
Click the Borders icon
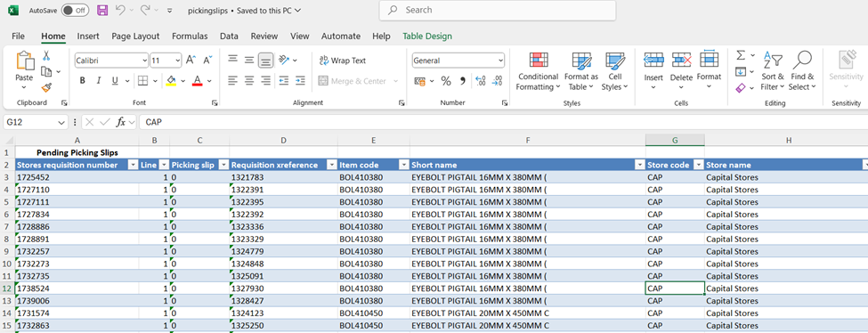pos(142,81)
